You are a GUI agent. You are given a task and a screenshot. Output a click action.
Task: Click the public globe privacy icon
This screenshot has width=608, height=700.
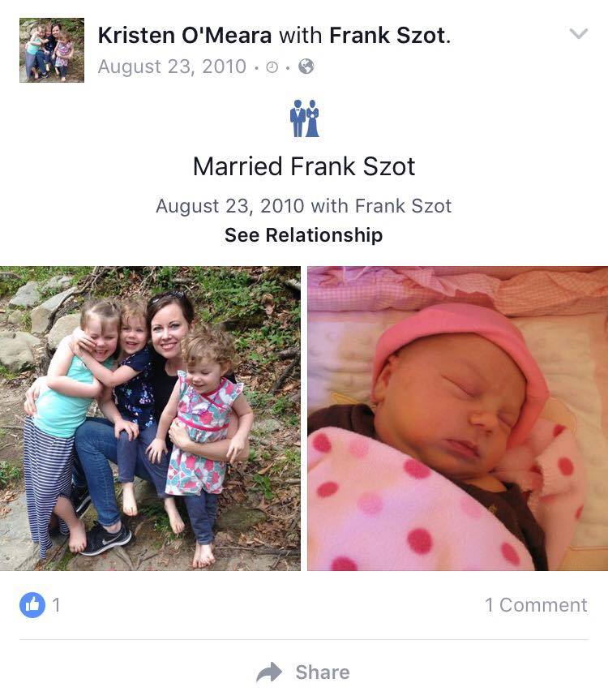[306, 67]
